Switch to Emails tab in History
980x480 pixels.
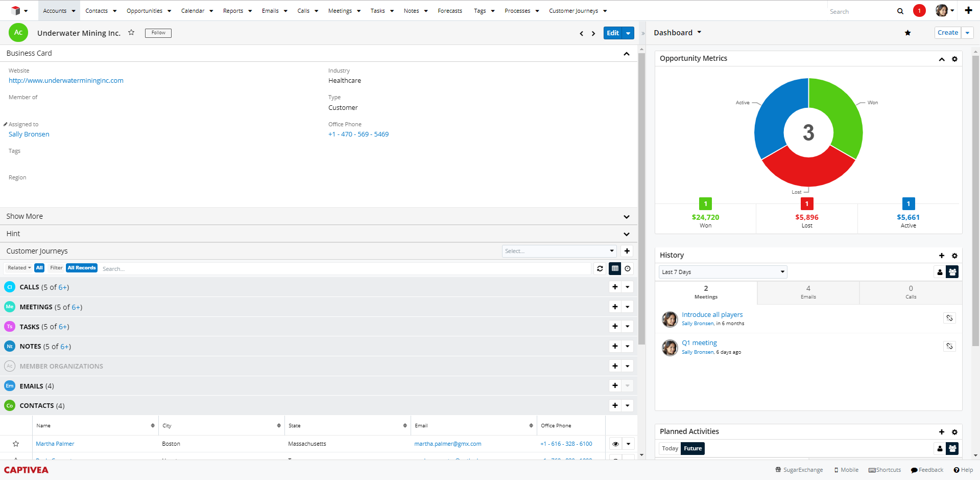[x=808, y=292]
